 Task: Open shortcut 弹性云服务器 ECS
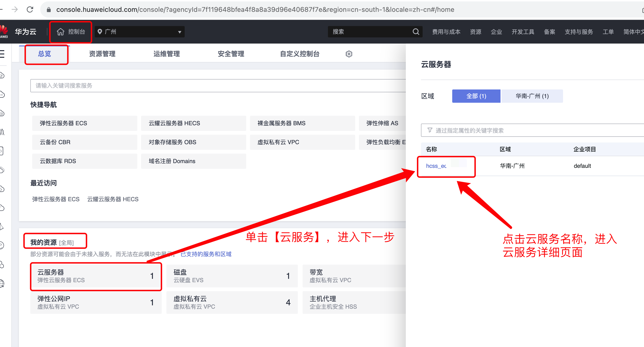85,123
